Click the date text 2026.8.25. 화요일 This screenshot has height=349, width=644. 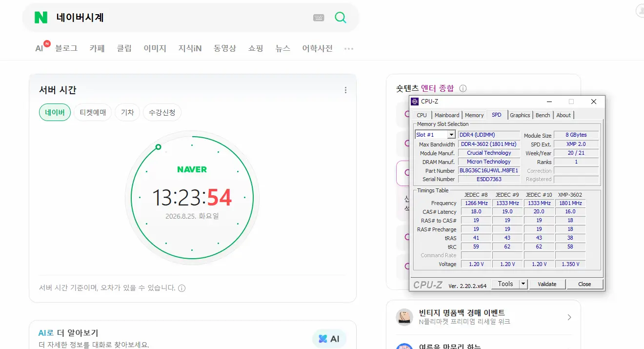pyautogui.click(x=192, y=216)
